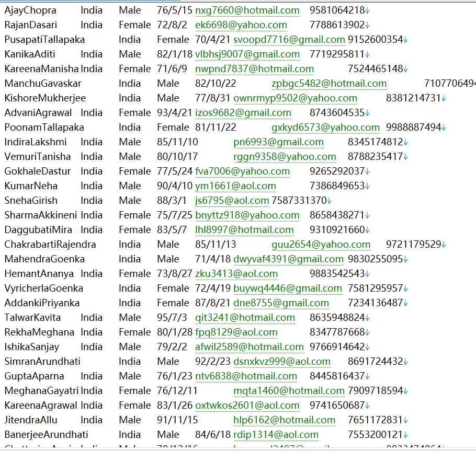Click dsnxkvz999@aol.com email

coord(282,361)
